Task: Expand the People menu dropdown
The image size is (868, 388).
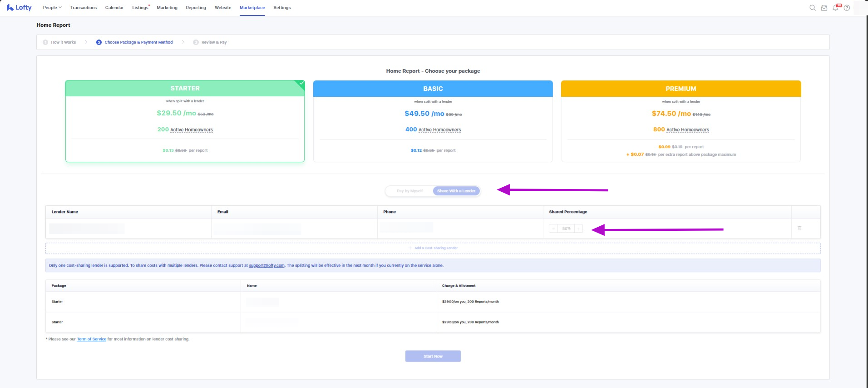Action: pyautogui.click(x=52, y=8)
